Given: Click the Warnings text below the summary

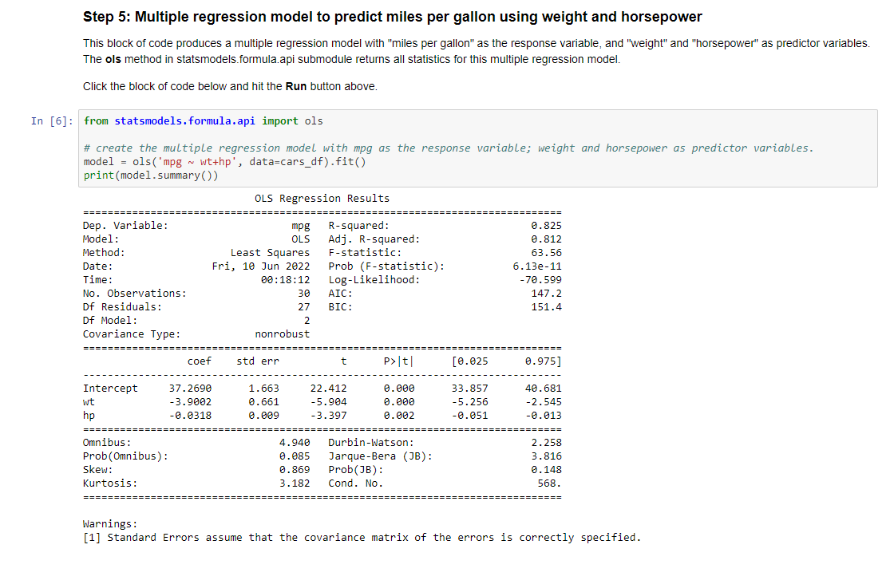Looking at the screenshot, I should tap(109, 523).
